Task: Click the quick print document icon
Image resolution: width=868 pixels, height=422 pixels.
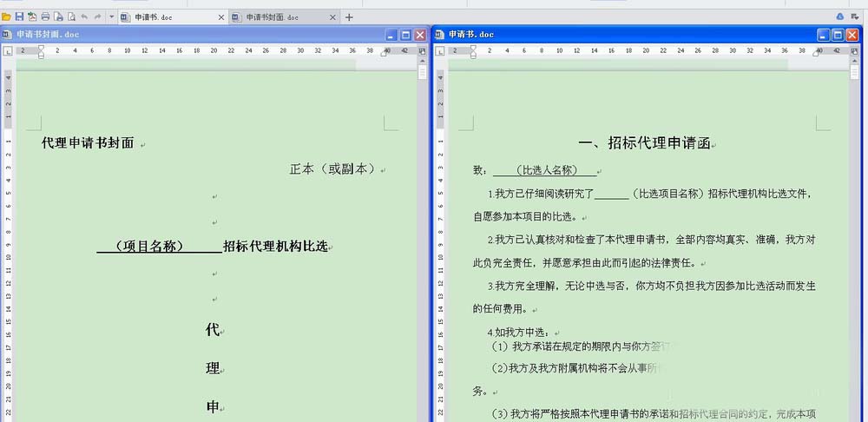Action: 58,17
